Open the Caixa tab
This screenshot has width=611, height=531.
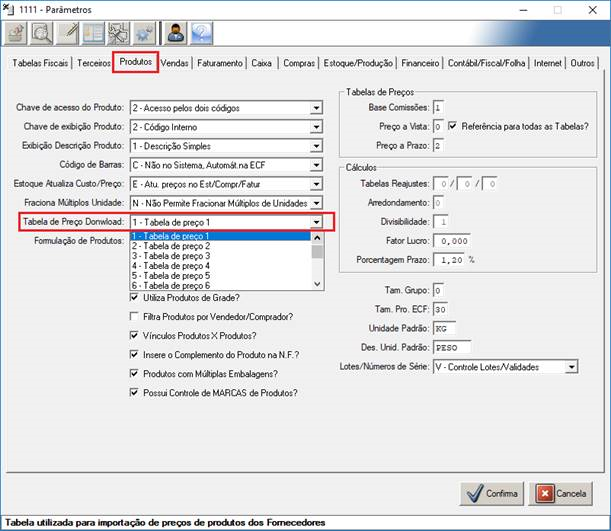point(261,63)
